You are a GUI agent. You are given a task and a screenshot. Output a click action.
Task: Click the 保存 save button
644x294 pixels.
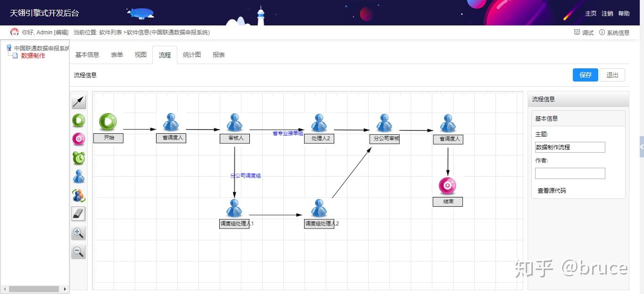[x=585, y=75]
